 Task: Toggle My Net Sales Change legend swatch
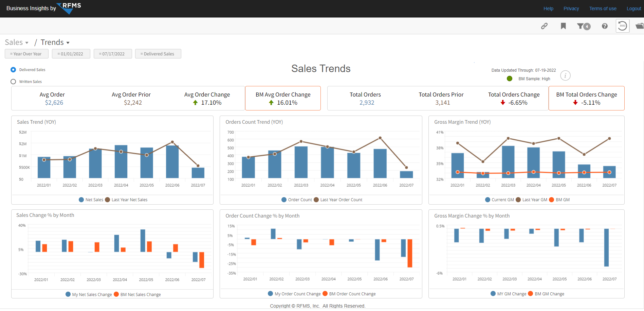[x=68, y=294]
